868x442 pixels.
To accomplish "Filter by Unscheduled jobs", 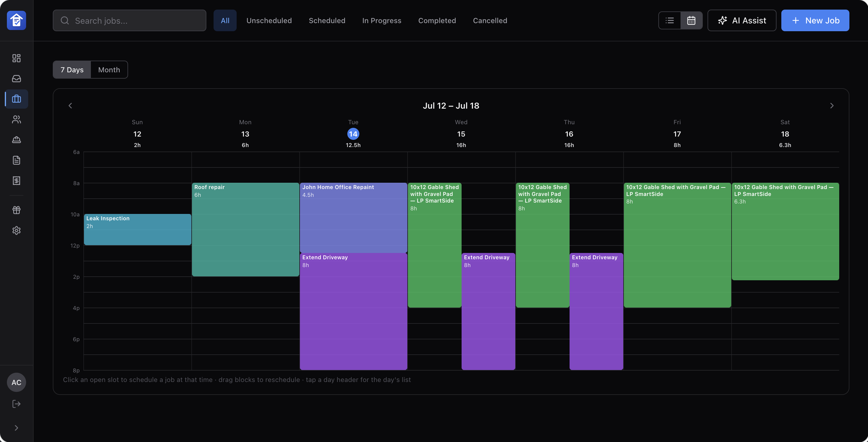I will 269,20.
